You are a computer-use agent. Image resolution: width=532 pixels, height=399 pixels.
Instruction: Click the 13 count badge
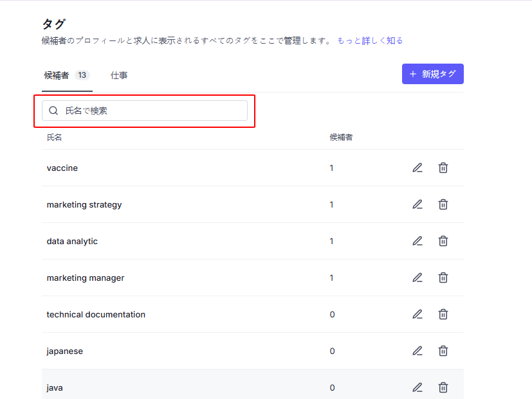(x=82, y=75)
